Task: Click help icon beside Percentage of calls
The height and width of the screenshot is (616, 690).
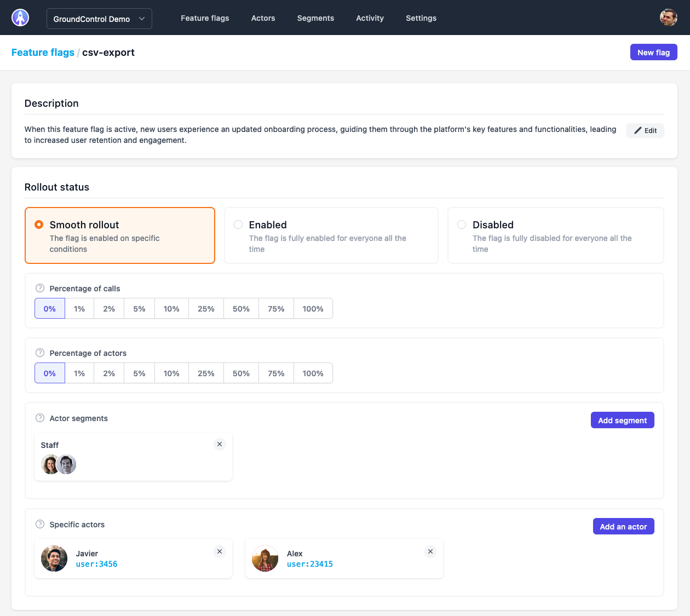Action: [x=39, y=287]
